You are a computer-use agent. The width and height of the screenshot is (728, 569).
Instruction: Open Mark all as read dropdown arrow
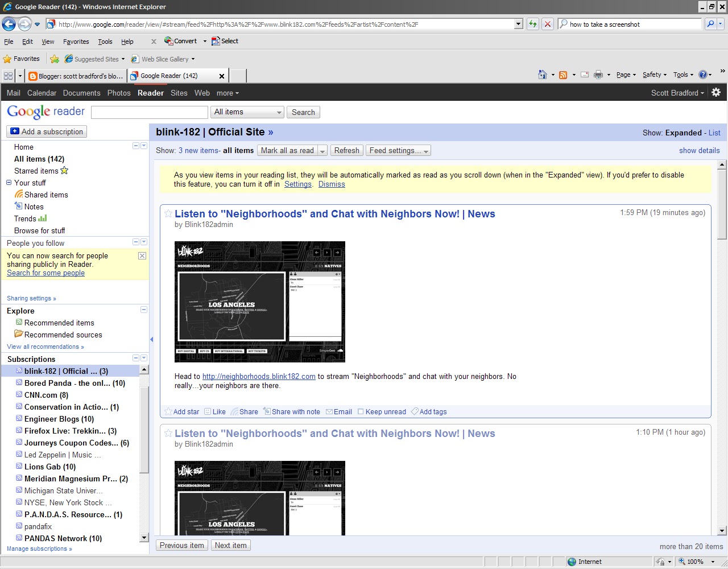322,151
